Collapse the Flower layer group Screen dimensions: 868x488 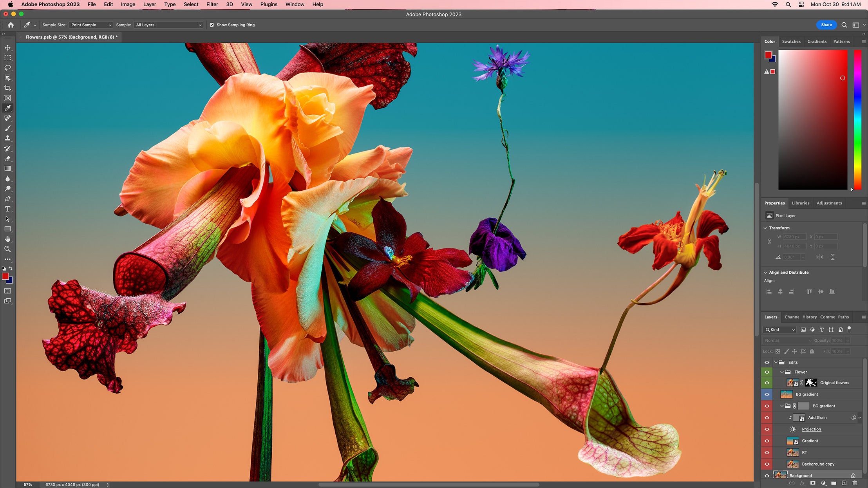click(x=782, y=372)
